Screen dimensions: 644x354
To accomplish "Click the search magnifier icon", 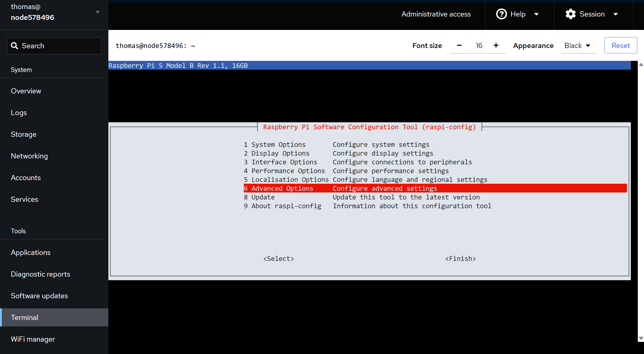I will coord(15,46).
